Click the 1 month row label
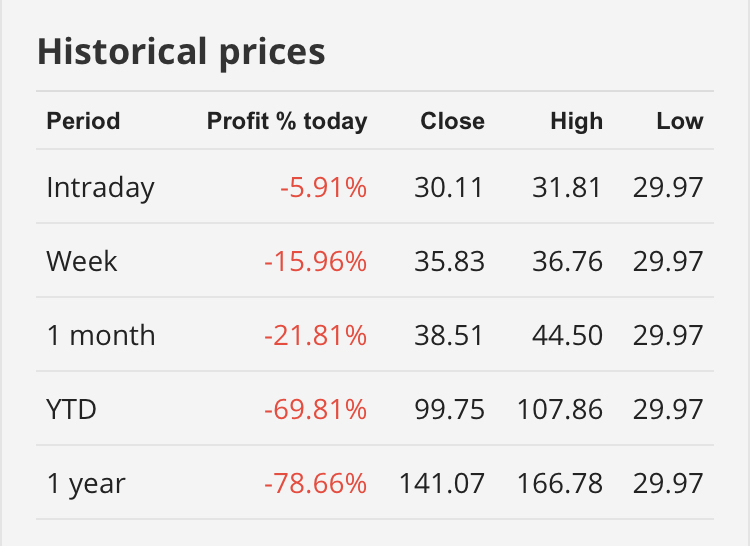The width and height of the screenshot is (750, 546). point(101,335)
